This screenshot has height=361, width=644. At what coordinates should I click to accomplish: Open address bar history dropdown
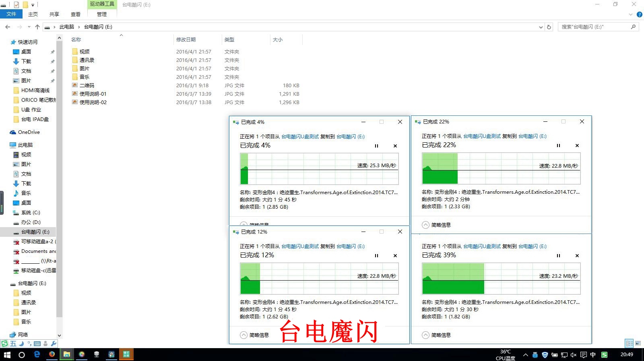click(541, 27)
